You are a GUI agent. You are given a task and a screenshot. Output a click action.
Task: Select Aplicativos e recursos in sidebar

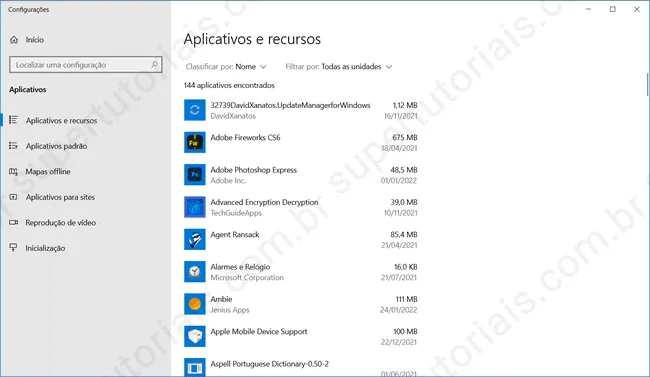[85, 120]
